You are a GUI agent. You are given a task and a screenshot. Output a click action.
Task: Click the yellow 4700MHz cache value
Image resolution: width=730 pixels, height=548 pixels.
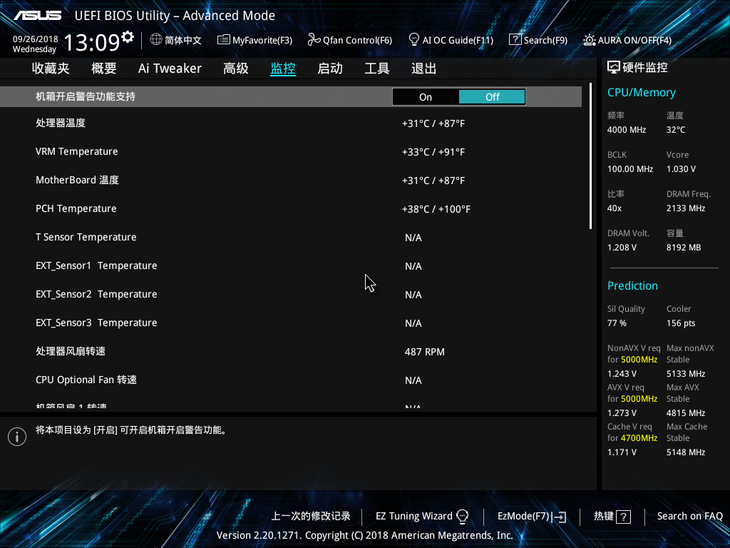coord(639,438)
